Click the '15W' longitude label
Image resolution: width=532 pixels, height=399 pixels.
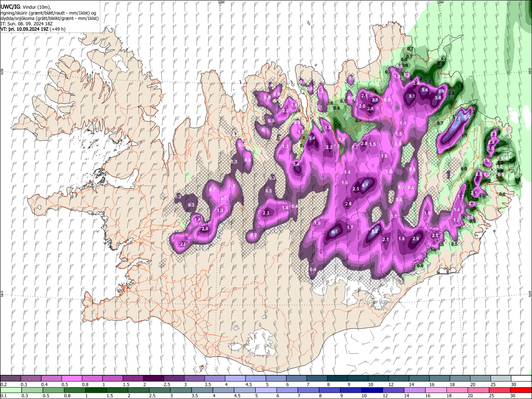[440, 2]
